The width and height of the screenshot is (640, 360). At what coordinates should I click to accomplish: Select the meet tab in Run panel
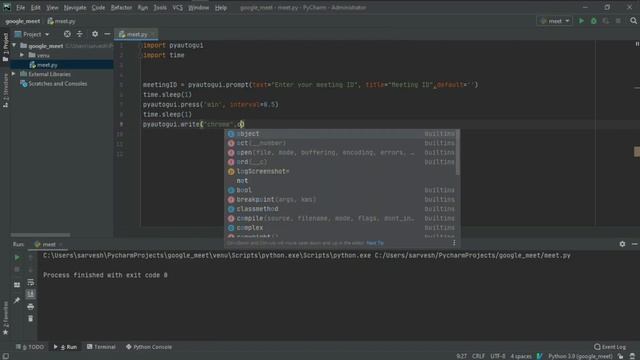tap(48, 244)
